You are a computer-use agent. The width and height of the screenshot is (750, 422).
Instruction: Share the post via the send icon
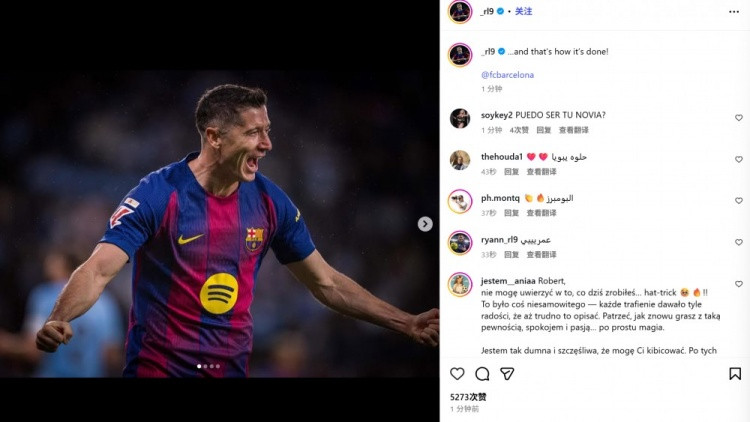[x=507, y=374]
